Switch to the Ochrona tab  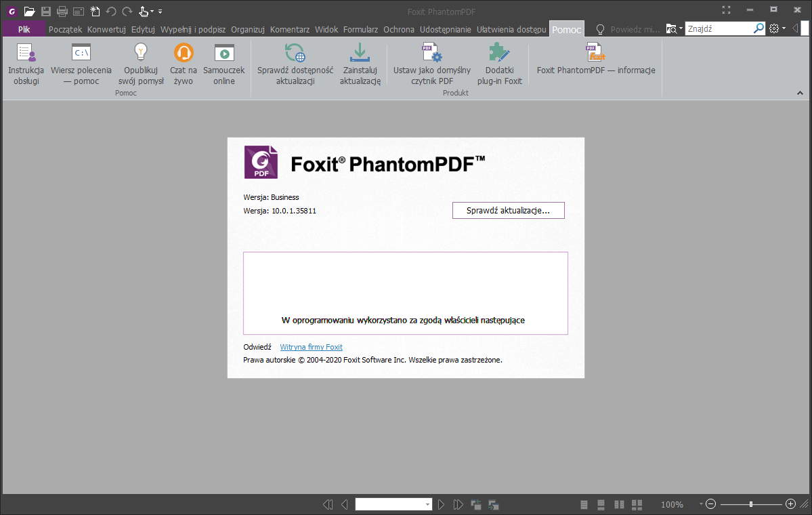pyautogui.click(x=399, y=30)
